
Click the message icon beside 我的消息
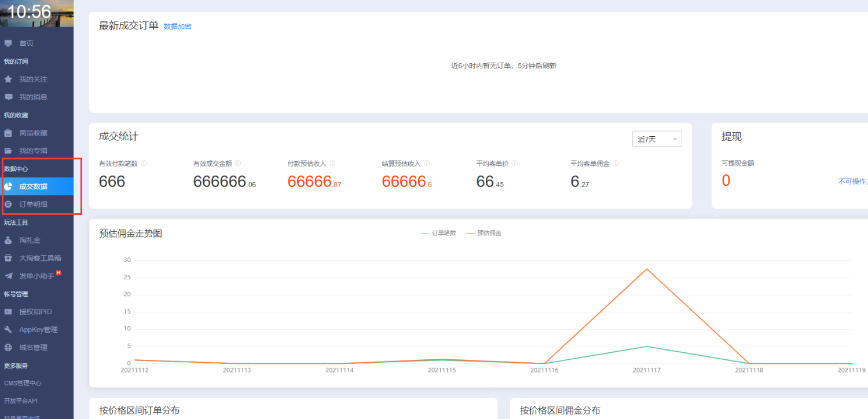coord(8,97)
